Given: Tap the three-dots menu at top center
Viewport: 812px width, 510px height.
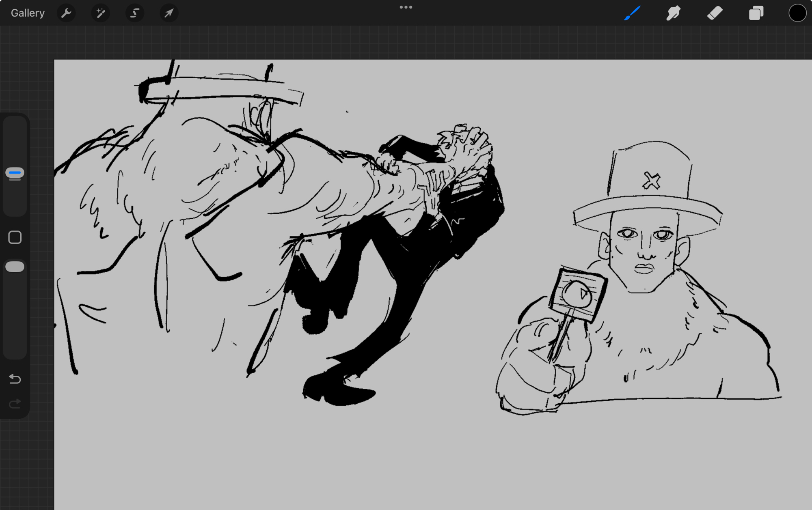Looking at the screenshot, I should (406, 7).
